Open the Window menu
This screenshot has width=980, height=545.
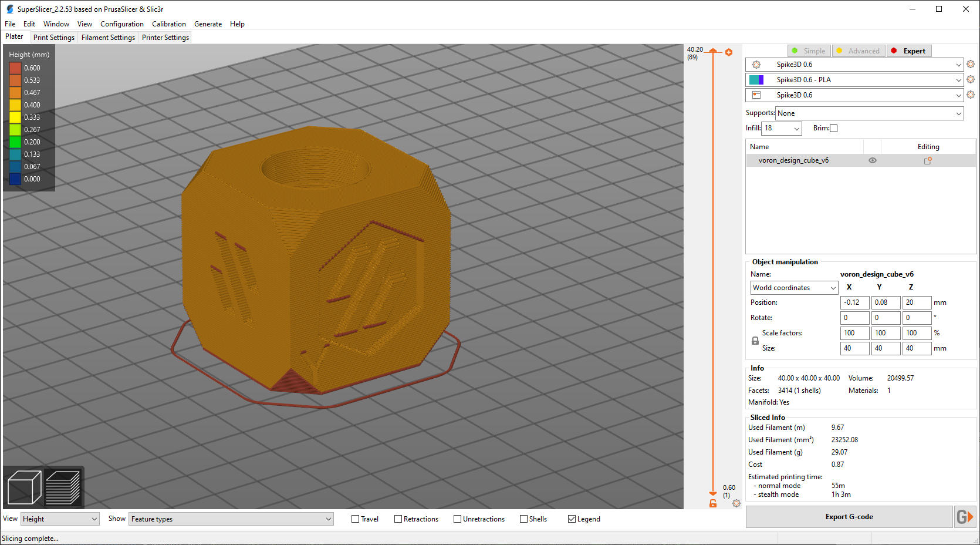pos(56,24)
